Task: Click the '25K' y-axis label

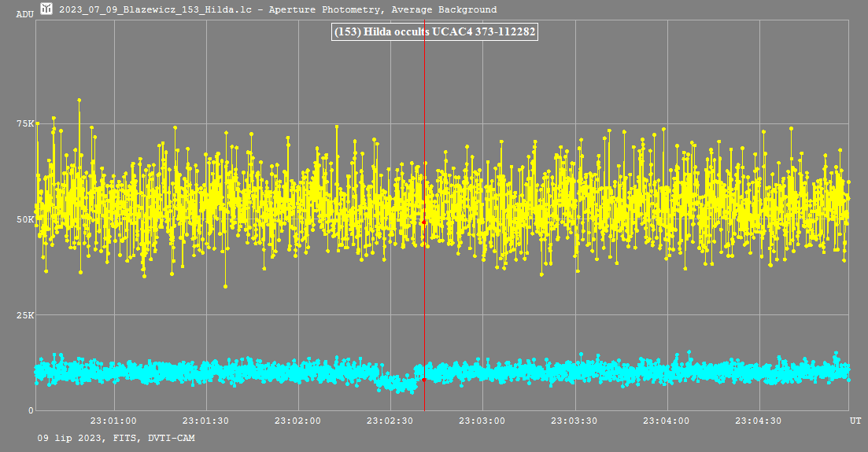Action: click(x=25, y=314)
